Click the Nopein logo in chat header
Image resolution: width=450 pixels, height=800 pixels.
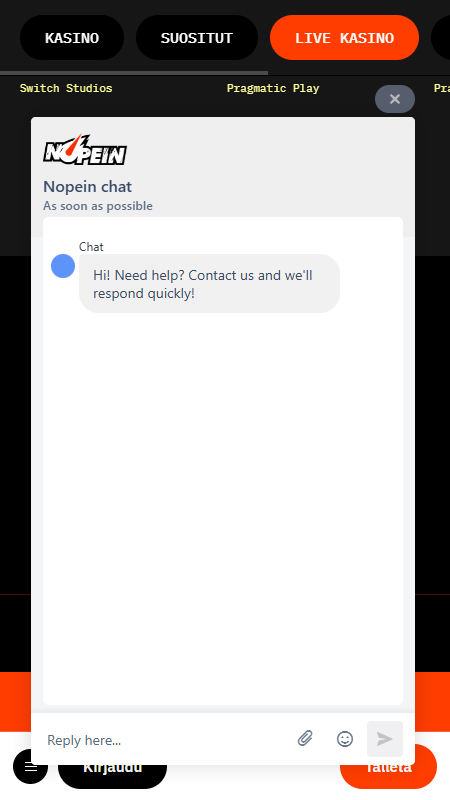tap(85, 149)
